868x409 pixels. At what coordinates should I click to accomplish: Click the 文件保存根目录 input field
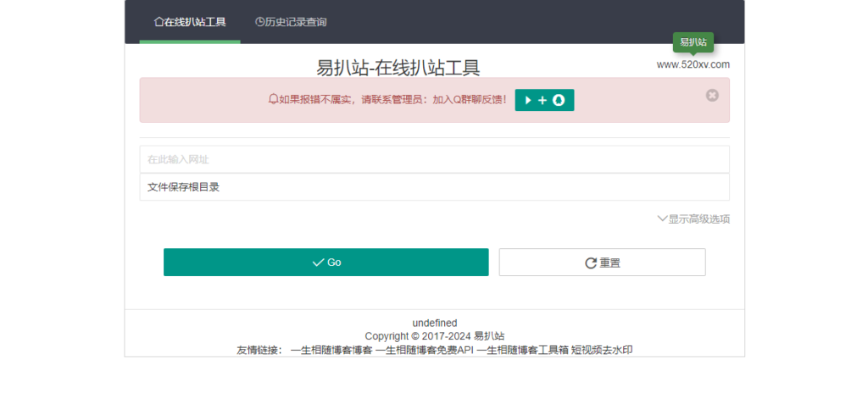point(435,187)
